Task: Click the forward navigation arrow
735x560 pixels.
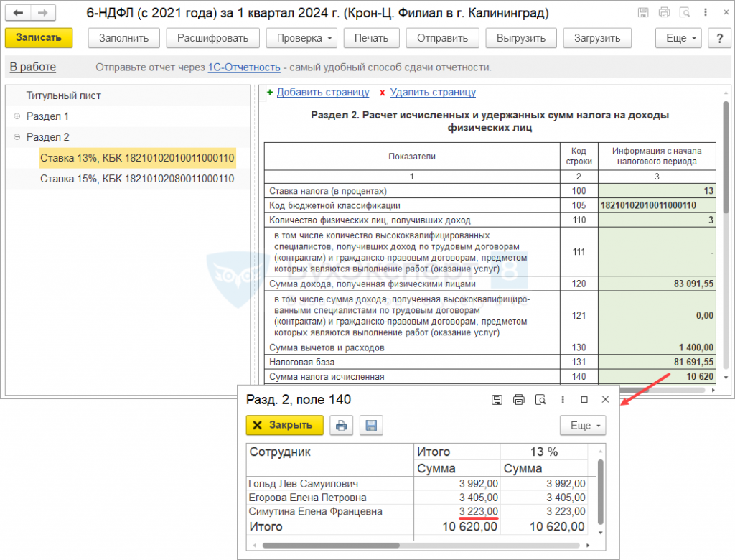Action: [43, 13]
